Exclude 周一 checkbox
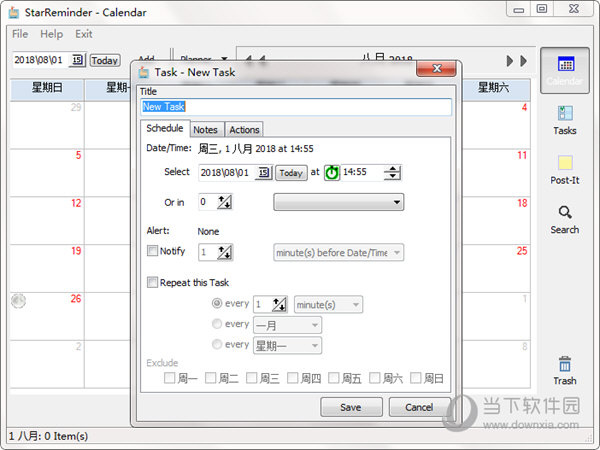 pyautogui.click(x=169, y=378)
